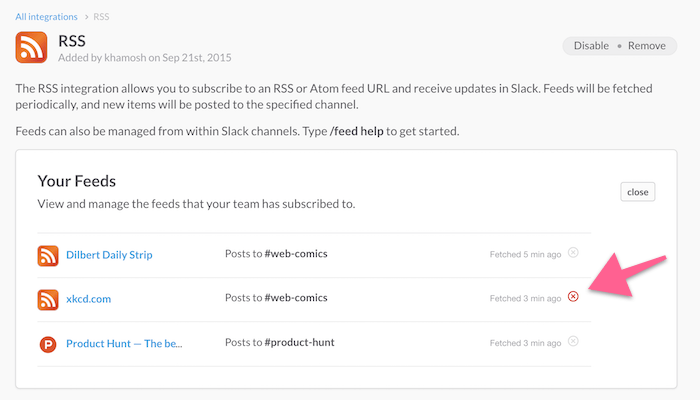Image resolution: width=700 pixels, height=400 pixels.
Task: Open the Dilbert Daily Strip feed link
Action: (x=109, y=255)
